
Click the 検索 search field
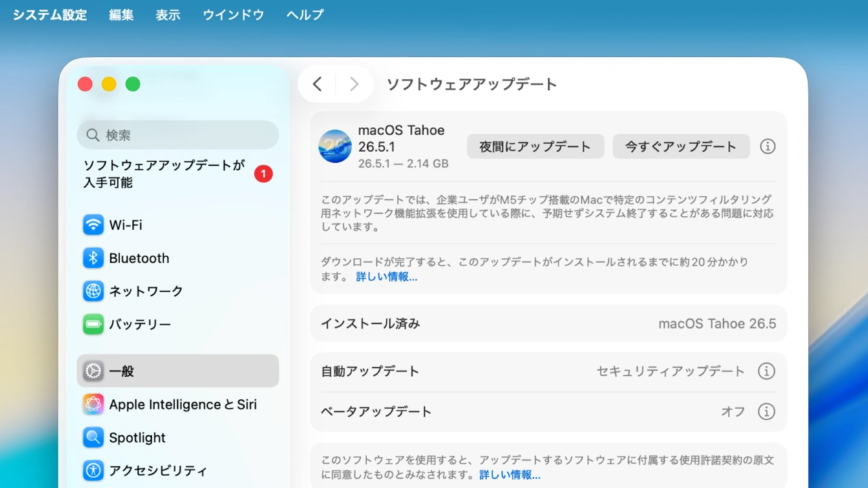click(x=178, y=136)
